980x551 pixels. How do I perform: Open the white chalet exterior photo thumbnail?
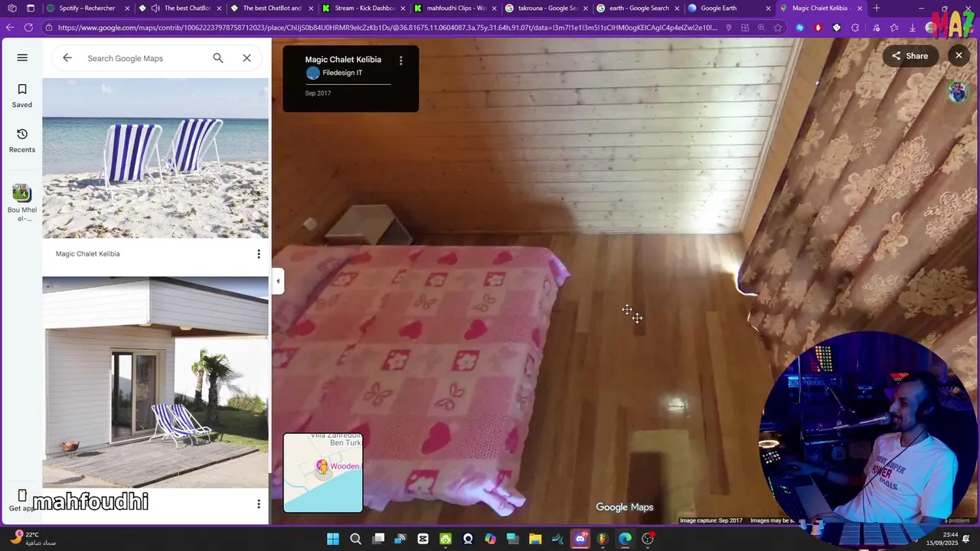[x=155, y=382]
